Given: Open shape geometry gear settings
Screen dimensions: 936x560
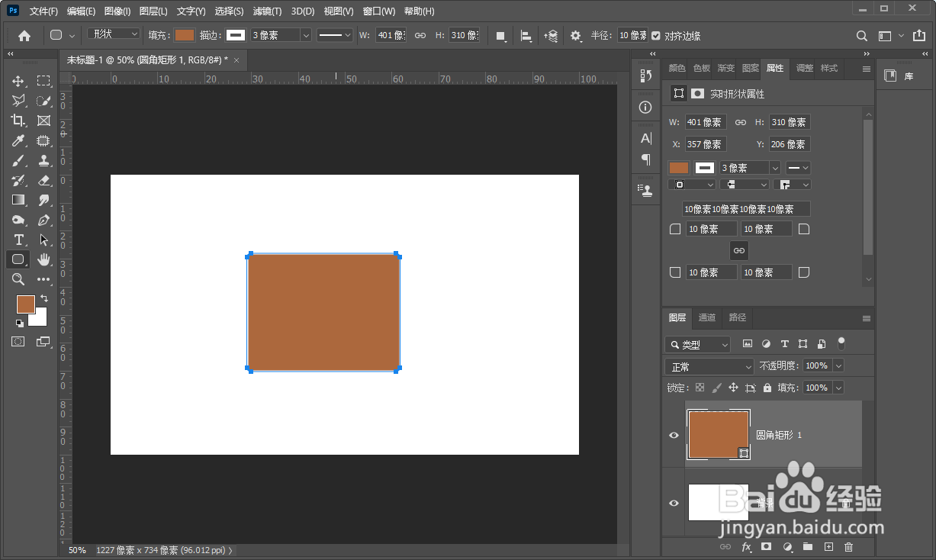Looking at the screenshot, I should pyautogui.click(x=576, y=36).
